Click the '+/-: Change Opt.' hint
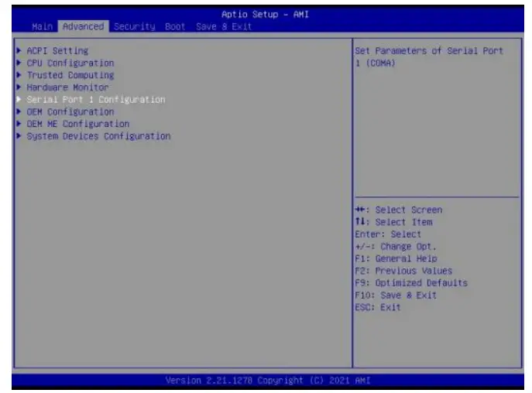The height and width of the screenshot is (393, 532). (396, 247)
